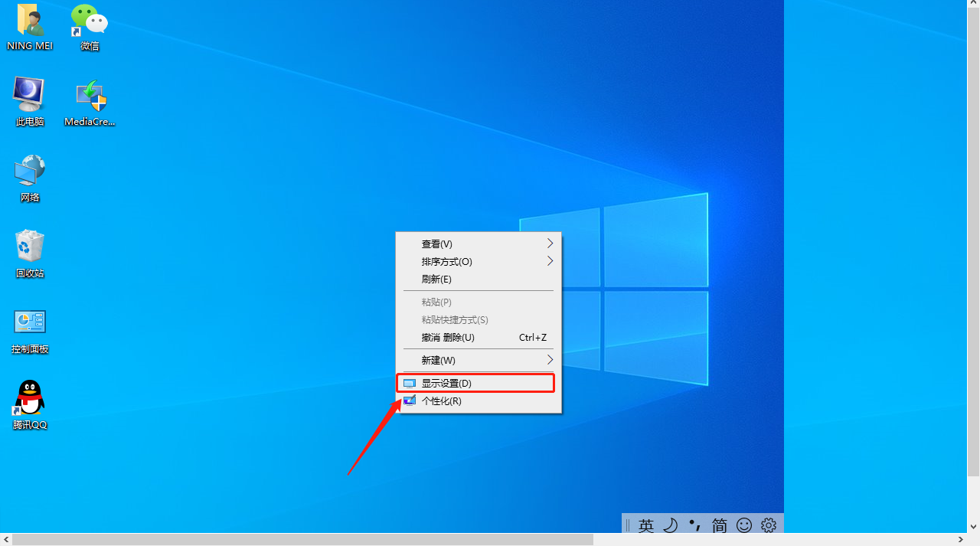Launch 腾讯QQ penguin icon
Screen dimensions: 980x546
click(29, 397)
